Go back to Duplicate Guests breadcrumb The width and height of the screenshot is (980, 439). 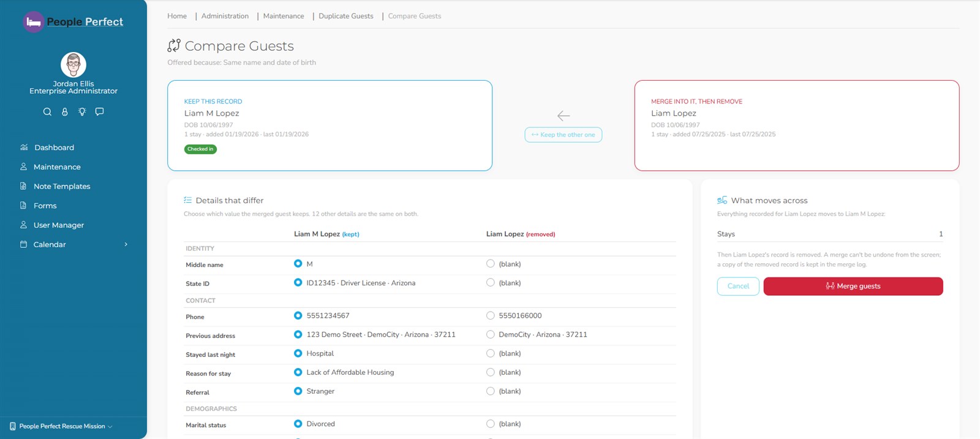coord(346,16)
